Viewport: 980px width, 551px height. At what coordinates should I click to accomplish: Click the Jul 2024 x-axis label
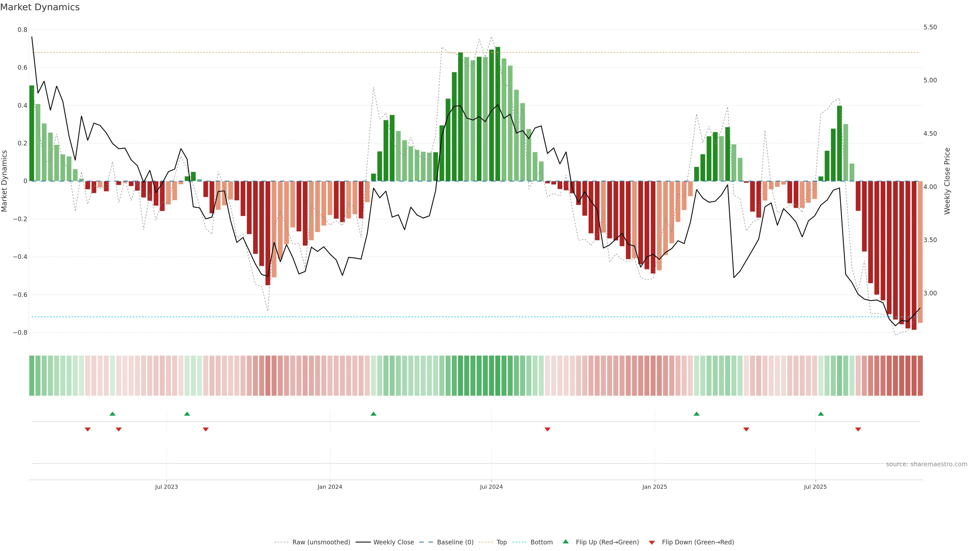(491, 487)
